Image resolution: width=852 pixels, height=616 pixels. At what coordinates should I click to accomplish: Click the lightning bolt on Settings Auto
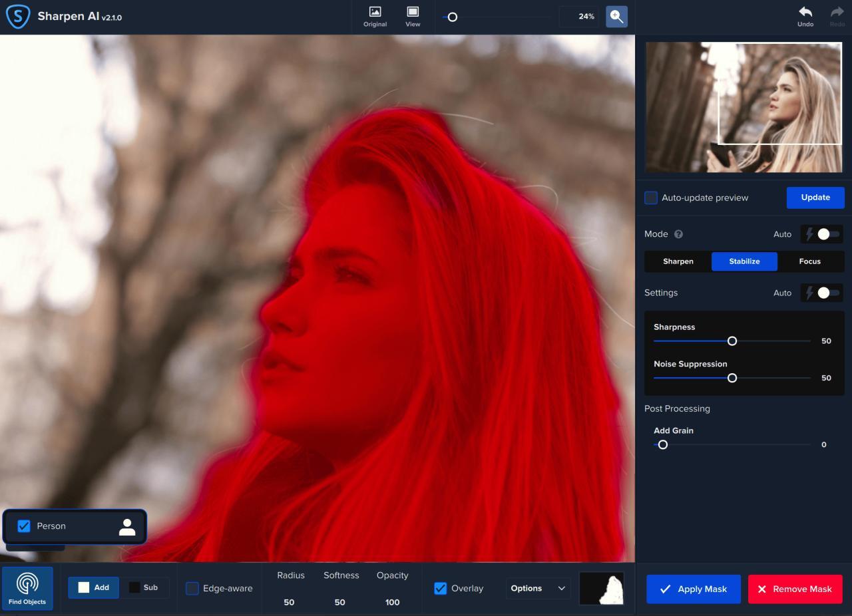pos(809,293)
